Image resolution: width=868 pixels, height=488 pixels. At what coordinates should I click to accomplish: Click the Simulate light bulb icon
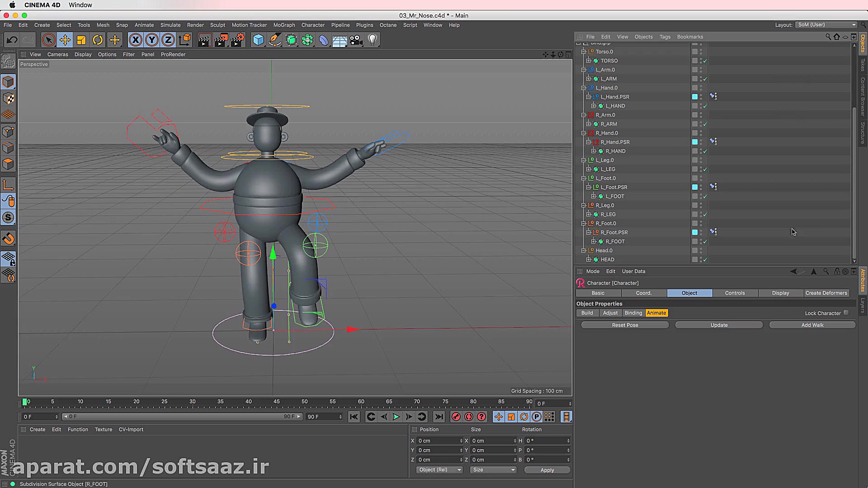[x=372, y=40]
